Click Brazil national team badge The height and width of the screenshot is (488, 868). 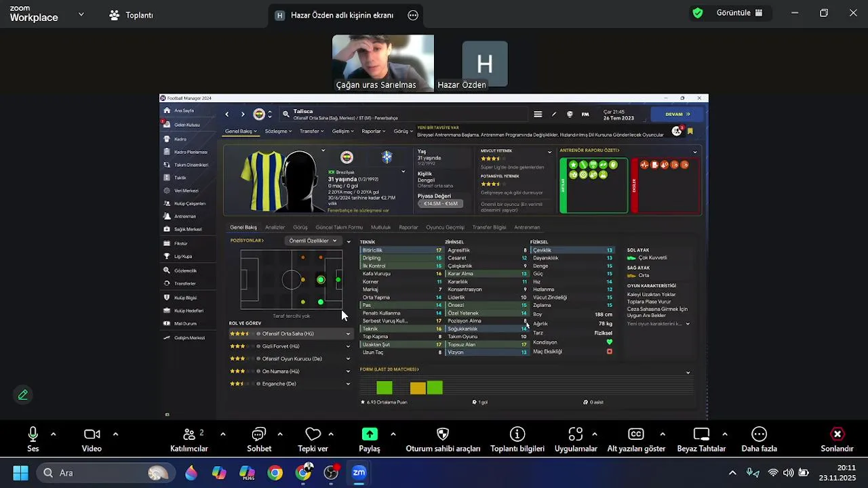387,157
